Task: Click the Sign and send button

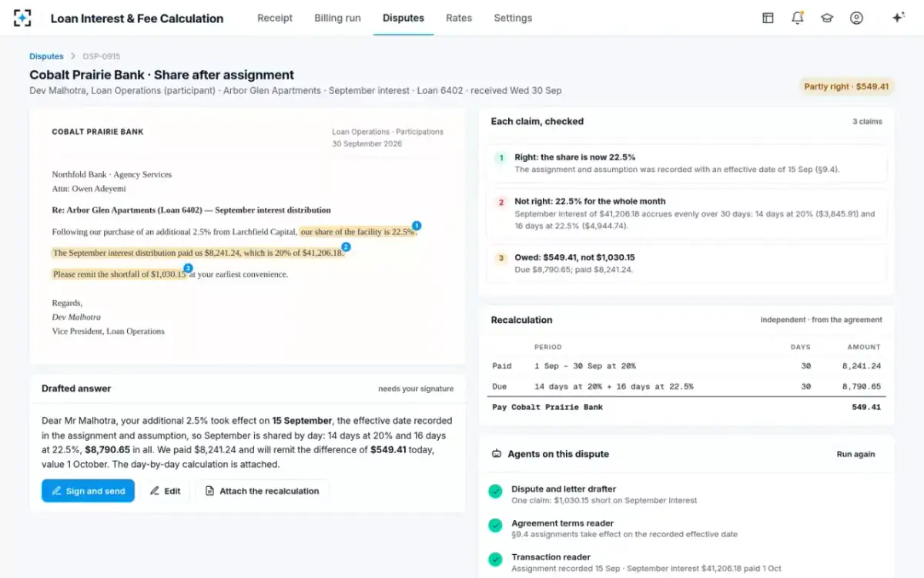Action: tap(88, 491)
